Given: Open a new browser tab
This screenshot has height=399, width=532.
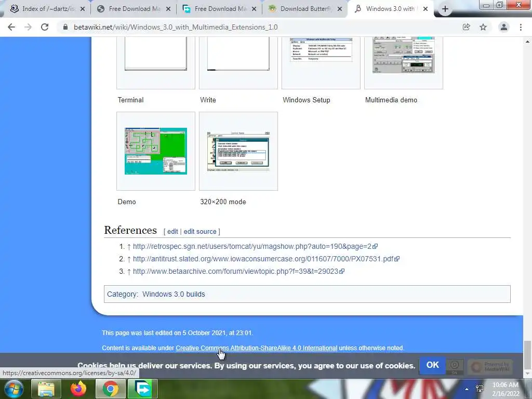Looking at the screenshot, I should (x=445, y=9).
